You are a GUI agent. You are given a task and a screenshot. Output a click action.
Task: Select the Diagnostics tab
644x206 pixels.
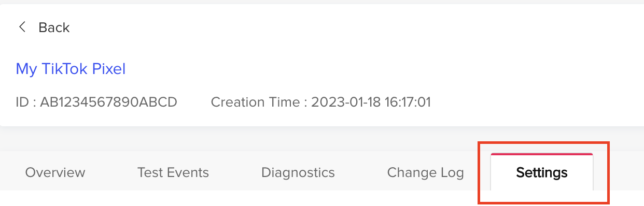(x=298, y=172)
